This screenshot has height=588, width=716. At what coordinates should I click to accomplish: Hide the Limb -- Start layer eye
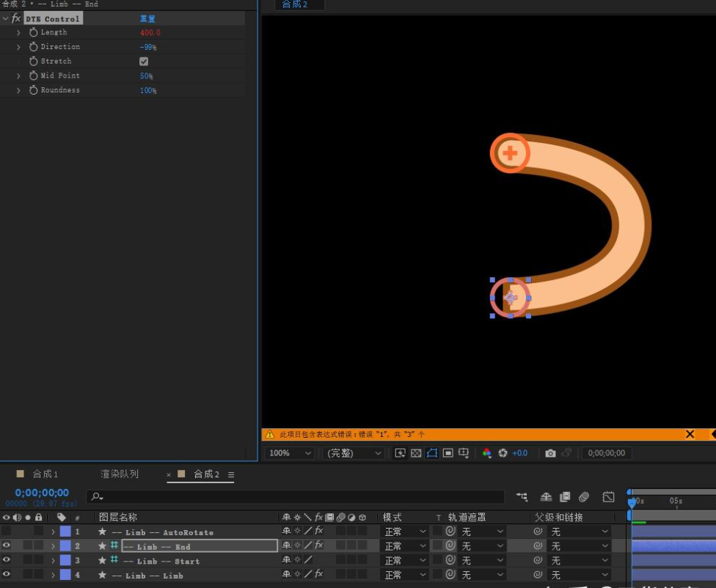7,560
